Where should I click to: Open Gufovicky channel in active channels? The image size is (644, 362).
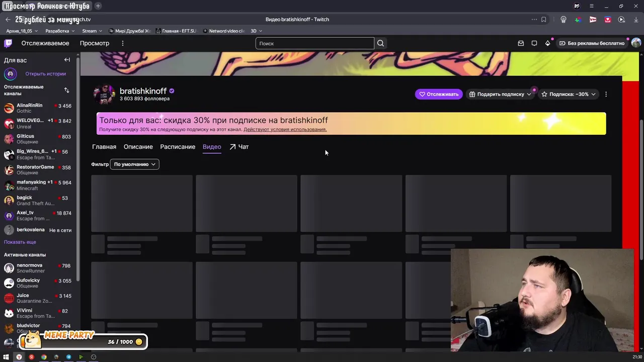(38, 283)
